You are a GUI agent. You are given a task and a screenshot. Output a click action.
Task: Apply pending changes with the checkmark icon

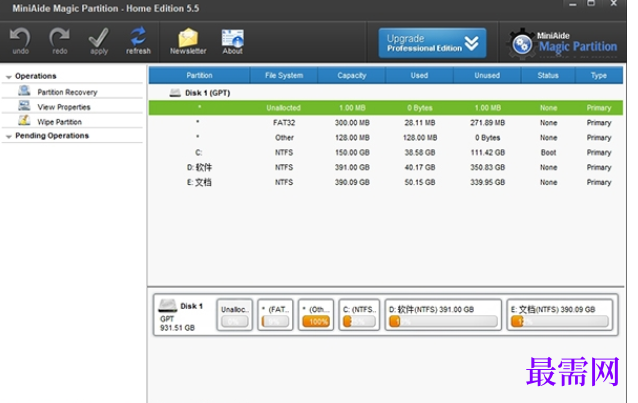(x=99, y=37)
